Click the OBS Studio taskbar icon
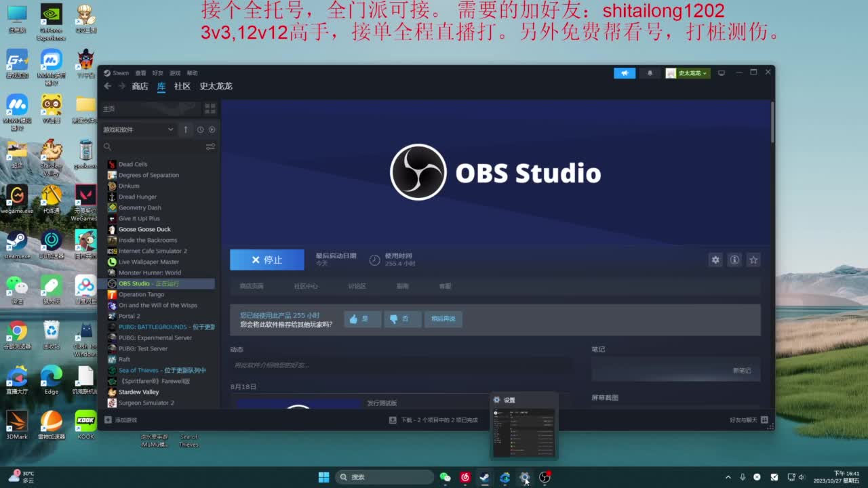868x488 pixels. pos(545,477)
